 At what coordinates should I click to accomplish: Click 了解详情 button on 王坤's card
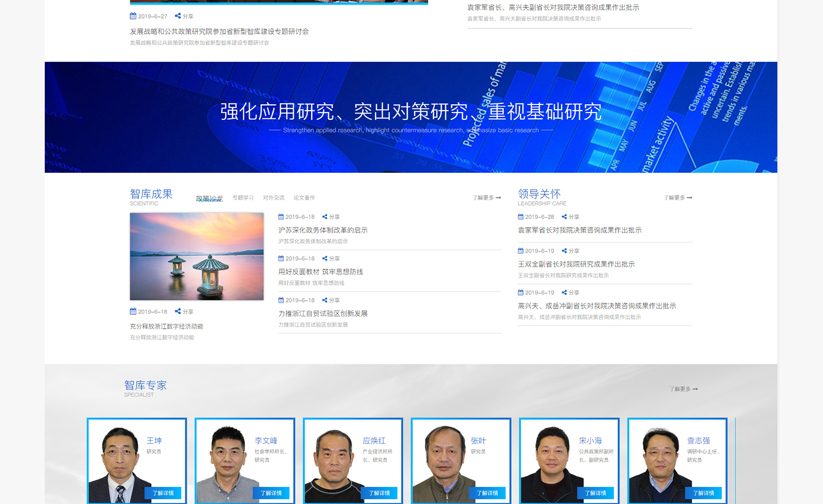pyautogui.click(x=163, y=493)
